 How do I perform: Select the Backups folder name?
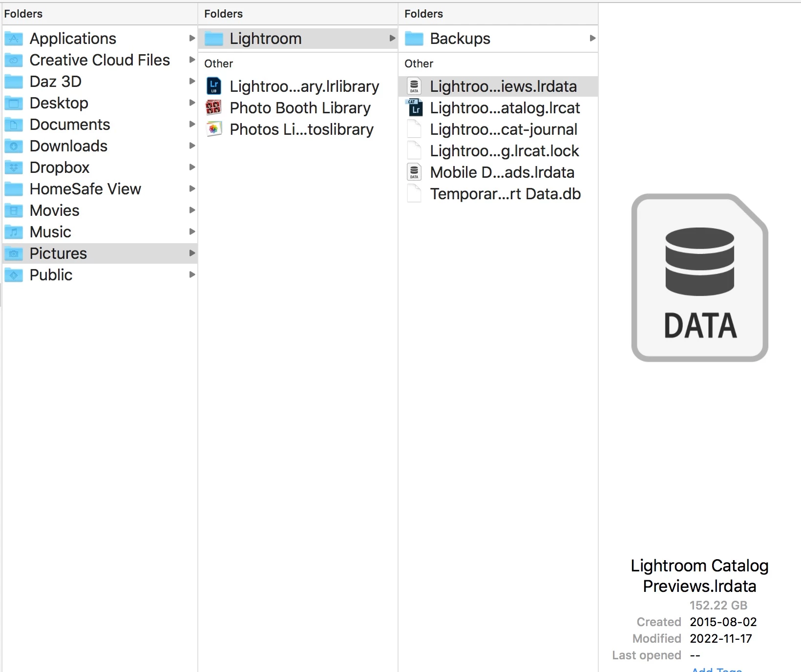pos(460,39)
